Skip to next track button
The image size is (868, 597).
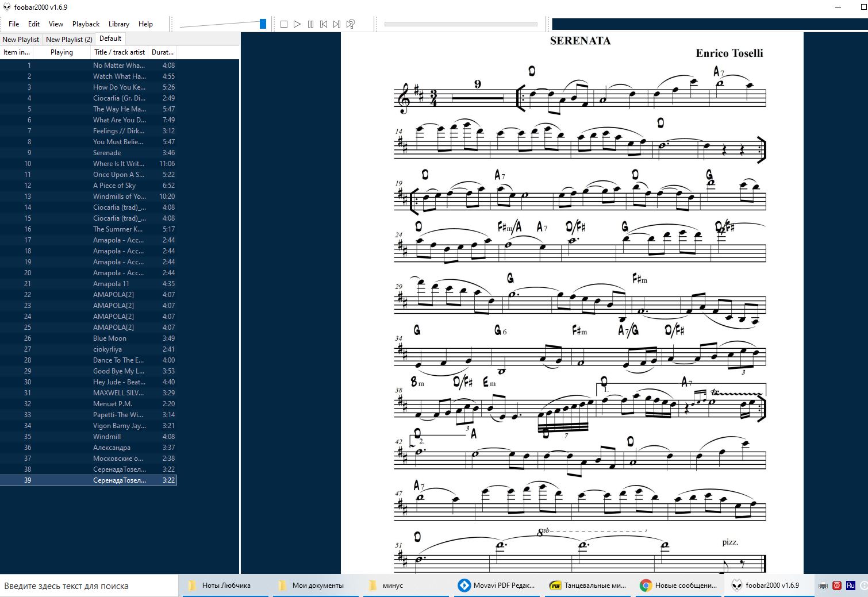point(337,24)
